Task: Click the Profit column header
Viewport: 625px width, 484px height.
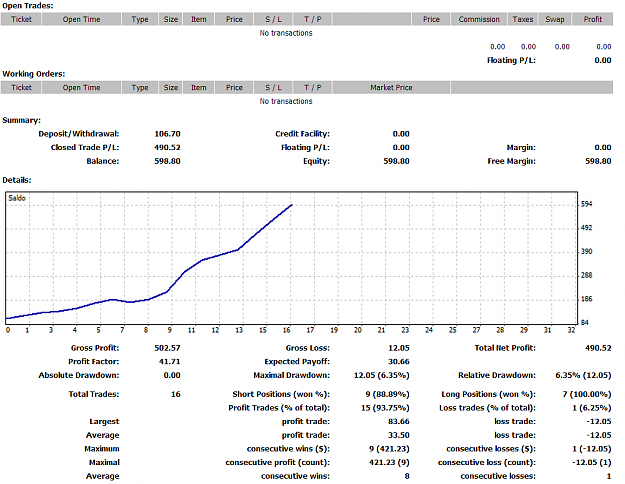Action: [x=593, y=19]
